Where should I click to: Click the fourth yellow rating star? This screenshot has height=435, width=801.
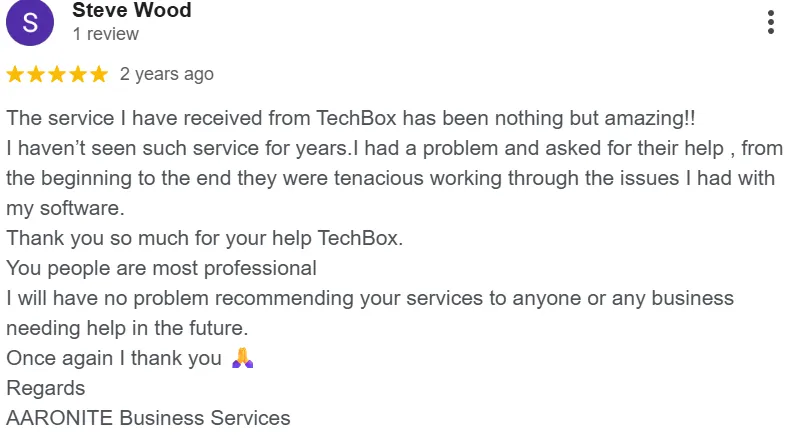pos(78,74)
